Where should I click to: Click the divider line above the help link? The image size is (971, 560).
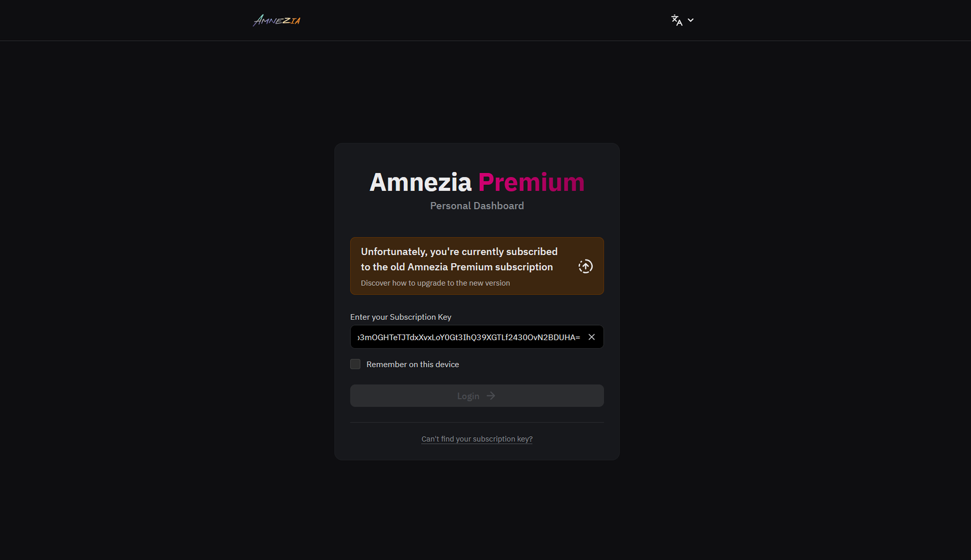pos(477,423)
